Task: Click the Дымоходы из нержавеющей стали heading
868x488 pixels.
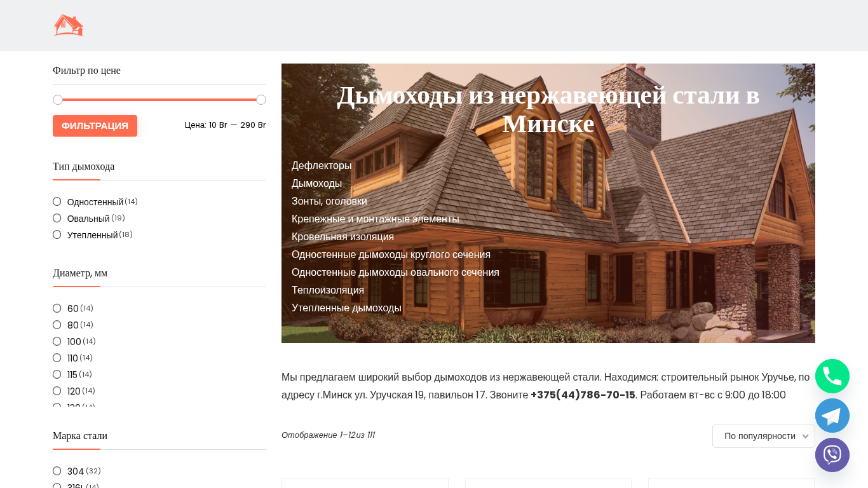Action: pyautogui.click(x=548, y=109)
